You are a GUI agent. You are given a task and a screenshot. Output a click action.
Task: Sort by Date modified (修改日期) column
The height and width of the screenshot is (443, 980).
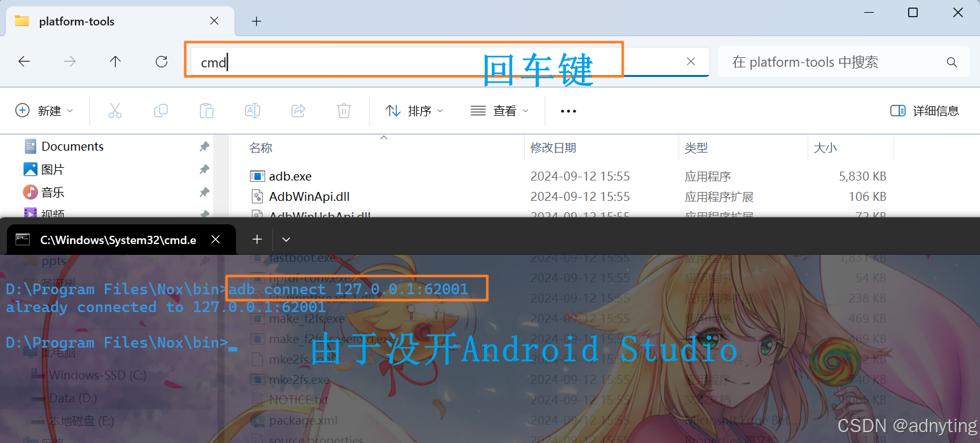click(x=553, y=148)
